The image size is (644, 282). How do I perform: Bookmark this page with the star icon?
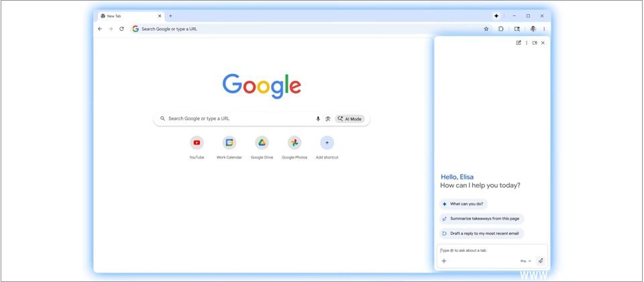click(x=486, y=29)
